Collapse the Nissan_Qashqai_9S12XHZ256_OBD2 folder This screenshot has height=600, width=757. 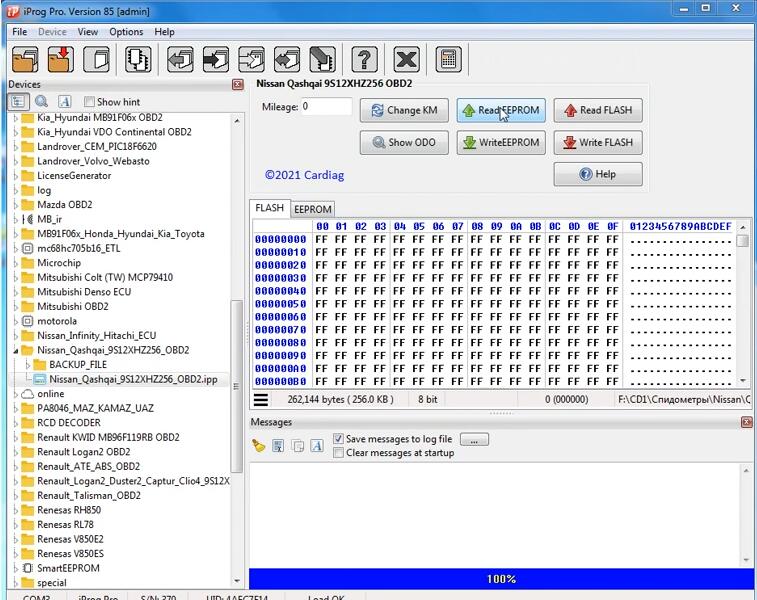click(15, 351)
